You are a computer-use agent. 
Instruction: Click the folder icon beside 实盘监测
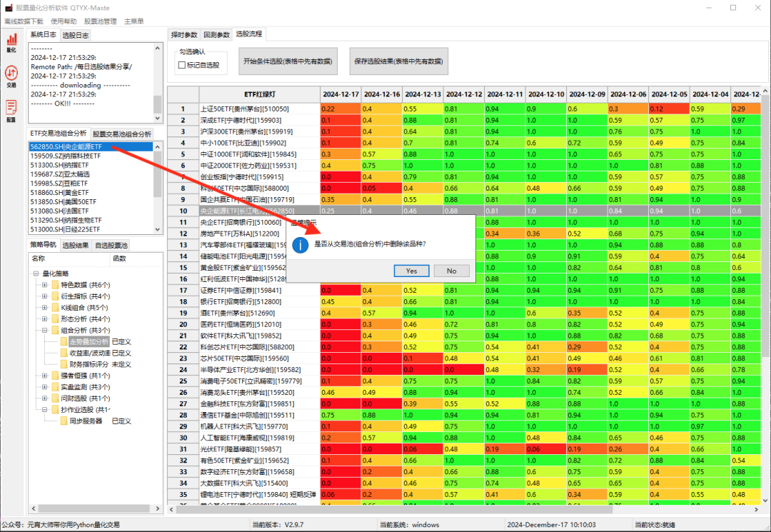coord(55,387)
